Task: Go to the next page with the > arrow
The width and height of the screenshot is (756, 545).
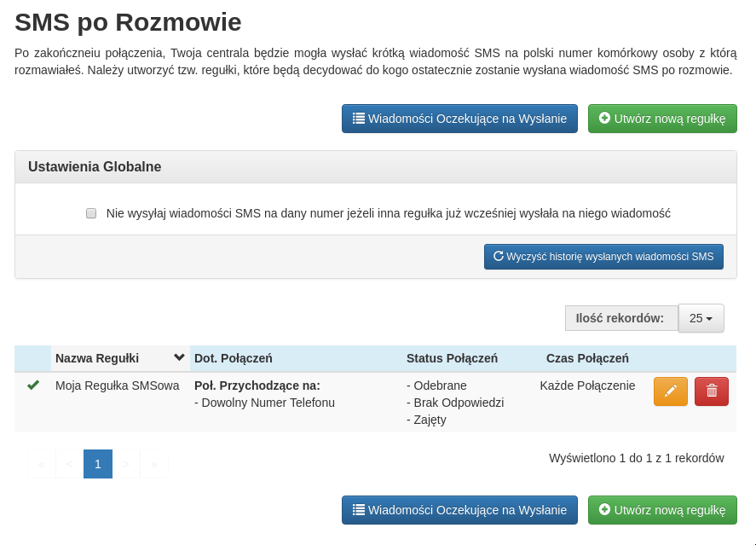Action: tap(126, 464)
